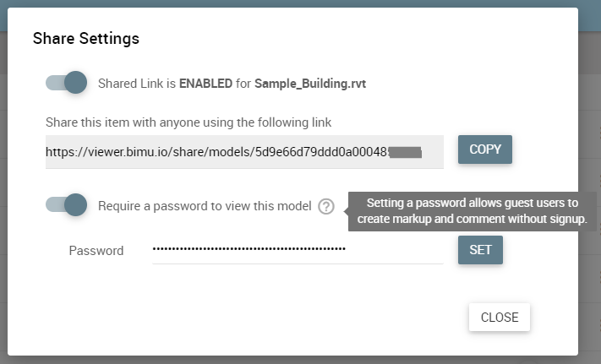Screen dimensions: 601x364
Task: Close the Share Settings dialog
Action: pyautogui.click(x=500, y=317)
